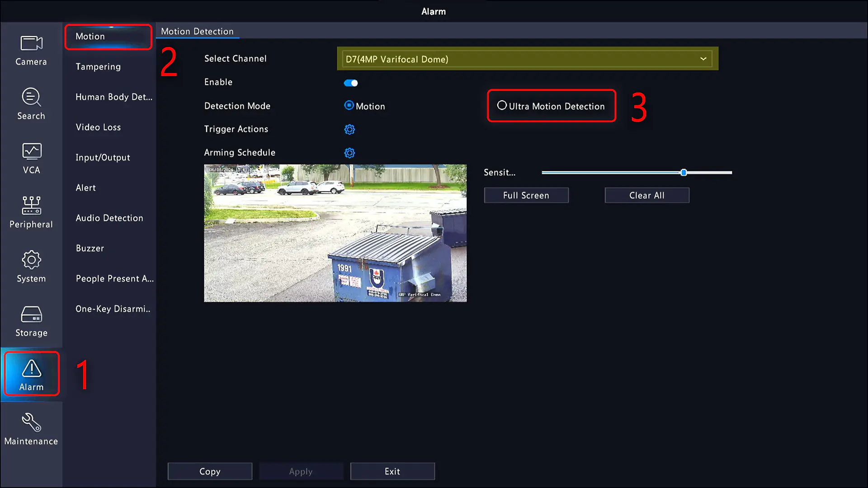The image size is (868, 488).
Task: Click the live camera preview thumbnail
Action: click(x=335, y=233)
